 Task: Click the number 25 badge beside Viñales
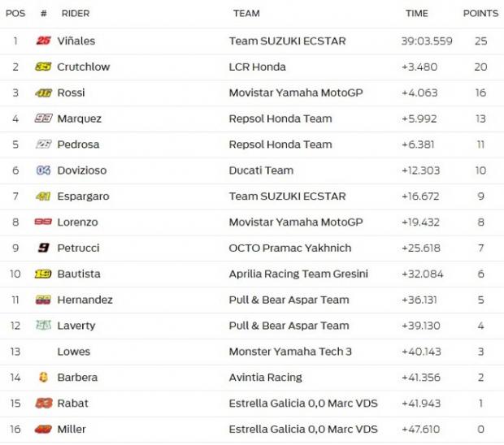pyautogui.click(x=44, y=41)
